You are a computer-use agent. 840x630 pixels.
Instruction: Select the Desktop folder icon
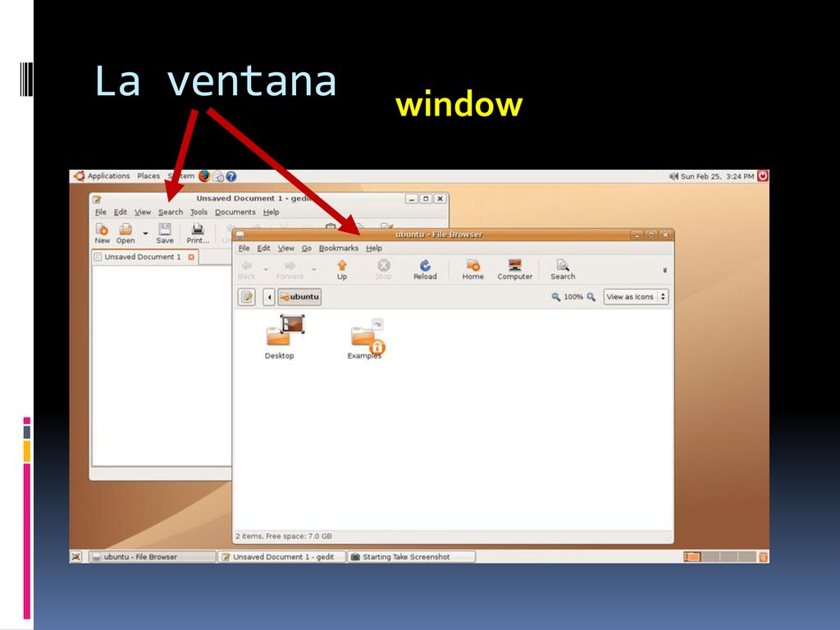click(x=284, y=337)
